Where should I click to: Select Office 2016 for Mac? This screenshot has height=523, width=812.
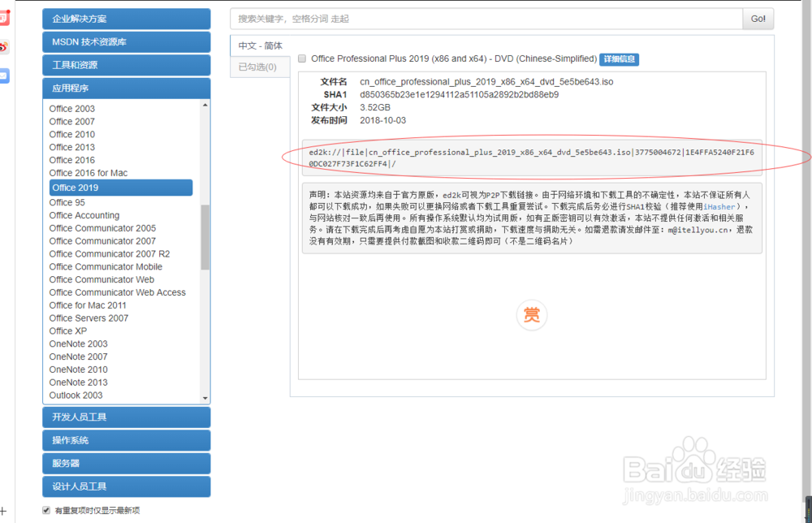(x=88, y=173)
